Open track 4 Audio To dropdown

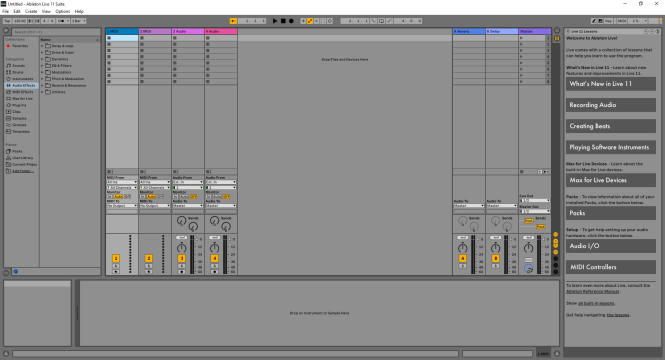(x=221, y=206)
